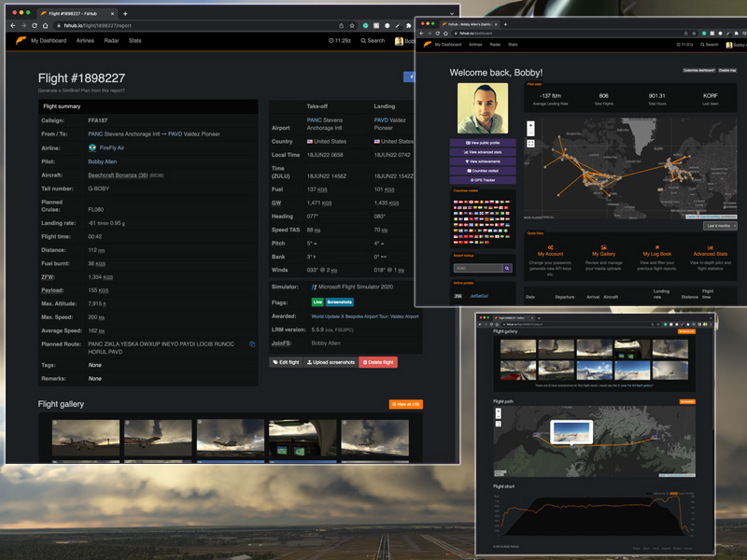Click the Grammarly extension icon in flight report window
This screenshot has width=747, height=560.
pos(365,26)
